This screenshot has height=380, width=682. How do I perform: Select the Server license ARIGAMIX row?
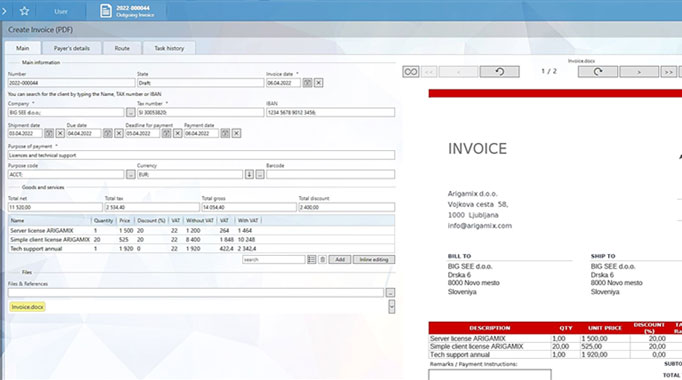pyautogui.click(x=201, y=230)
